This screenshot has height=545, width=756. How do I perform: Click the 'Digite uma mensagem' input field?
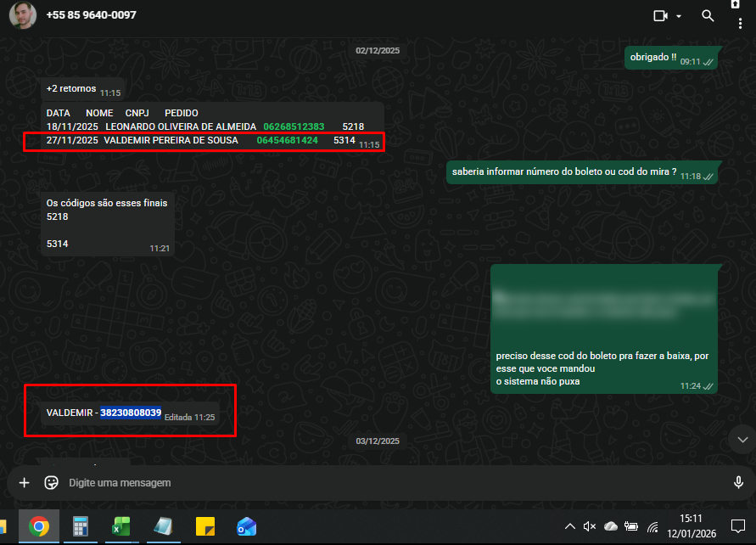382,482
